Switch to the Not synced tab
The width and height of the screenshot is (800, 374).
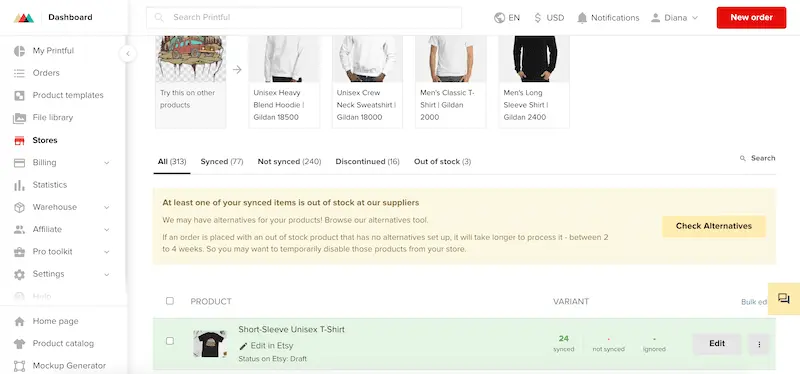coord(289,161)
